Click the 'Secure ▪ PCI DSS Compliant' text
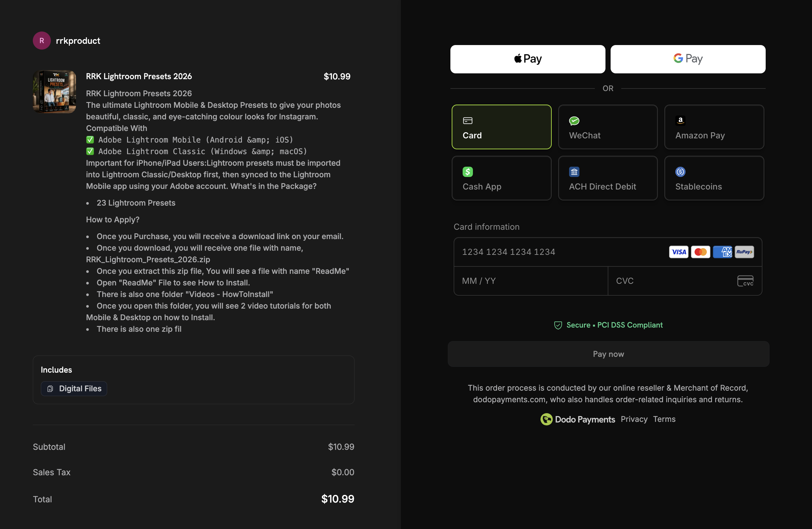Image resolution: width=812 pixels, height=529 pixels. [614, 325]
